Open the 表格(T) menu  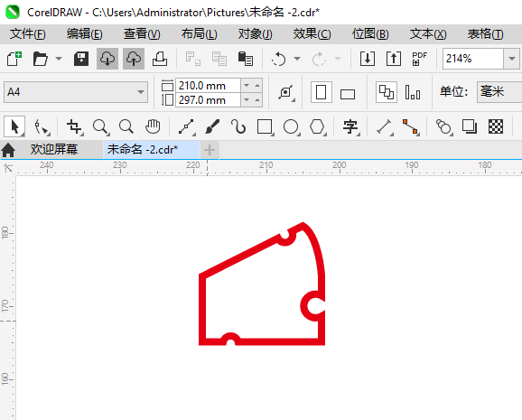(485, 34)
